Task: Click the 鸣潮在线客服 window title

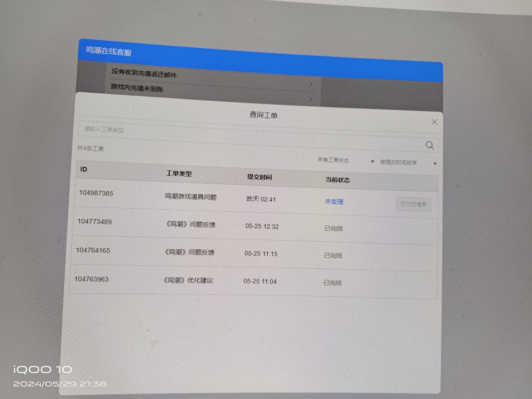Action: [109, 51]
